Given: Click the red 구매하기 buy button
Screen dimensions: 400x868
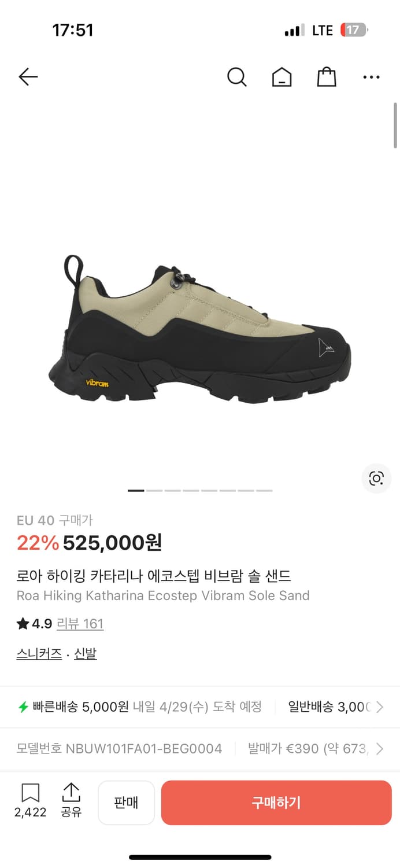Looking at the screenshot, I should [x=276, y=803].
